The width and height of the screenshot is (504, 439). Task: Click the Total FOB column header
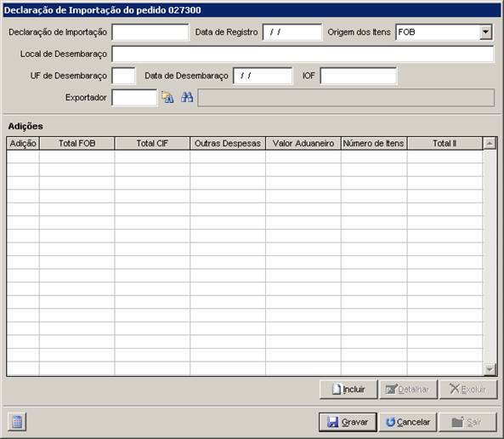[76, 144]
